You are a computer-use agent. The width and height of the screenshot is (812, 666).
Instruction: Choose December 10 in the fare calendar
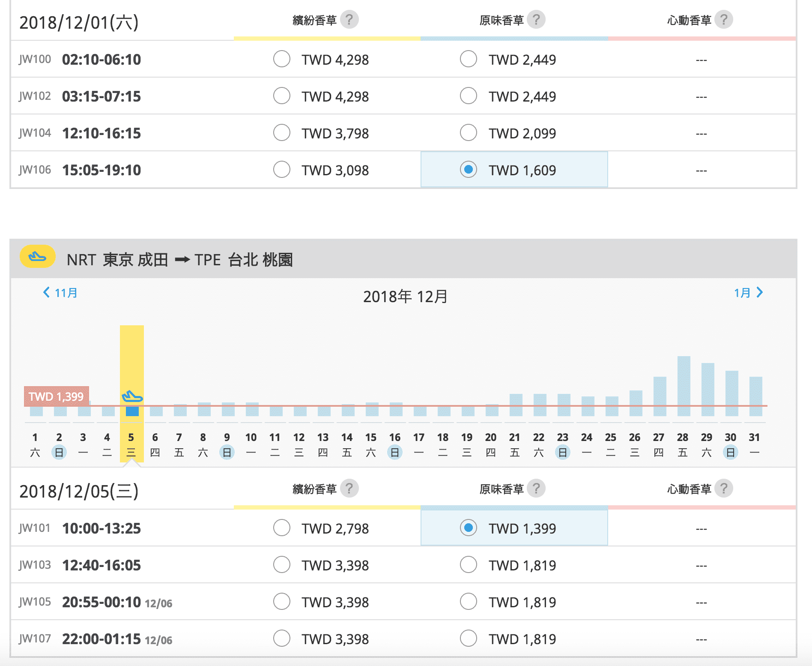pyautogui.click(x=251, y=445)
